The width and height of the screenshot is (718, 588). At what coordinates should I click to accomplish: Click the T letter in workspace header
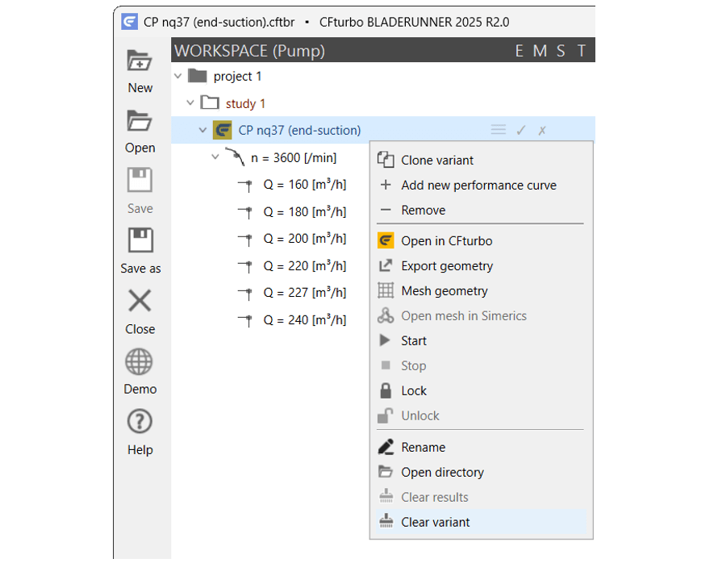581,51
